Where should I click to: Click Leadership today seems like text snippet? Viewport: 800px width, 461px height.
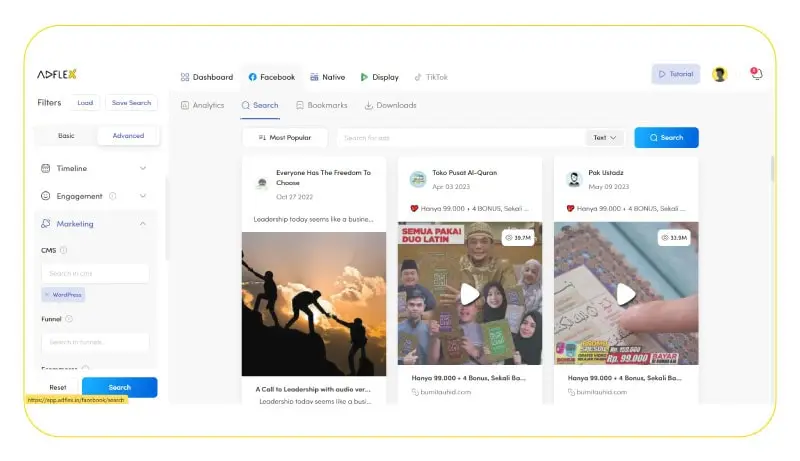tap(313, 219)
